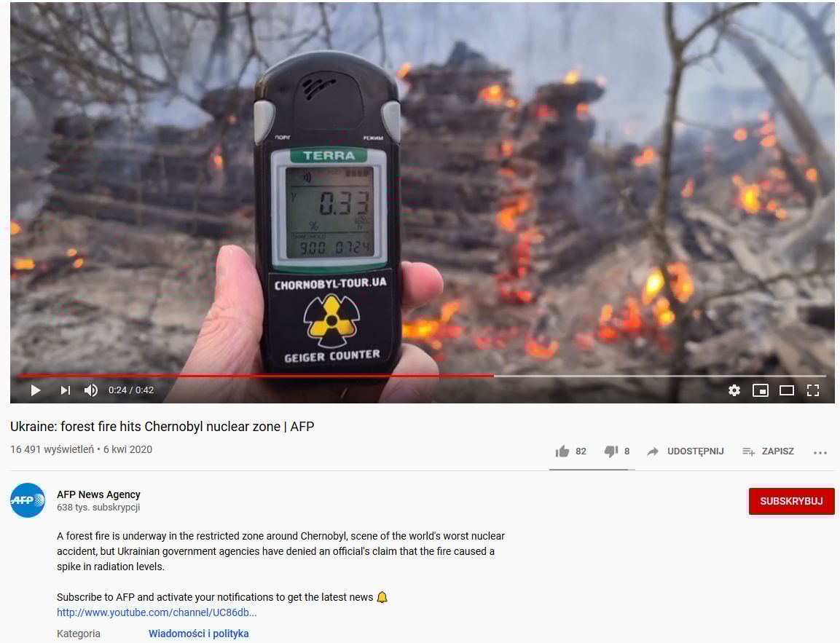Image resolution: width=840 pixels, height=643 pixels.
Task: Enter fullscreen mode icon
Action: [x=812, y=390]
